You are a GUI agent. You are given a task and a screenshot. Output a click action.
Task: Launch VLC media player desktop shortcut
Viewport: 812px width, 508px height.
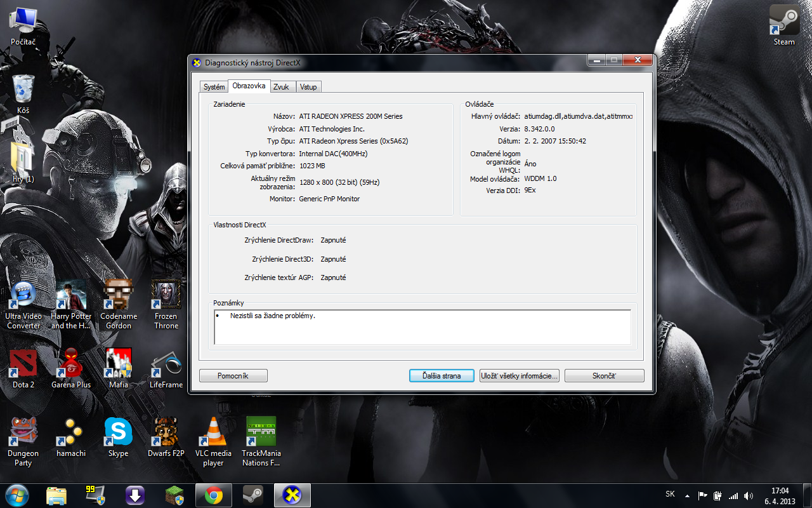214,442
